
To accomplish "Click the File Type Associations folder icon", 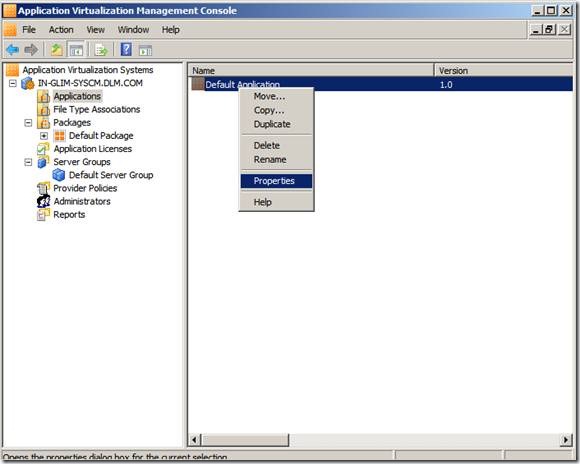I will click(x=43, y=110).
